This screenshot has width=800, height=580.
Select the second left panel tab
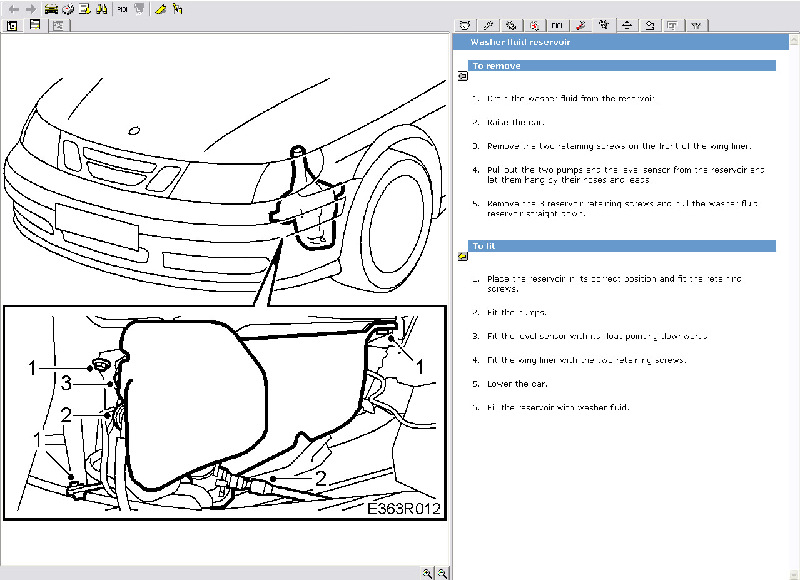click(35, 26)
